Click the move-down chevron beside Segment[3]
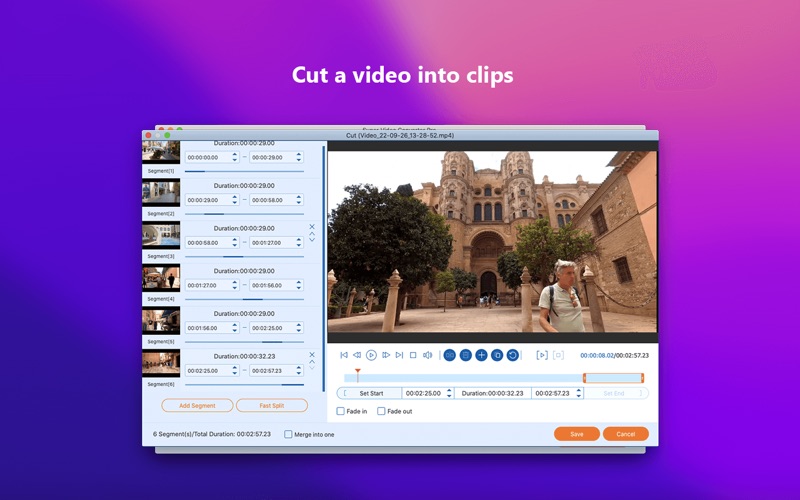Image resolution: width=800 pixels, height=500 pixels. (x=312, y=240)
